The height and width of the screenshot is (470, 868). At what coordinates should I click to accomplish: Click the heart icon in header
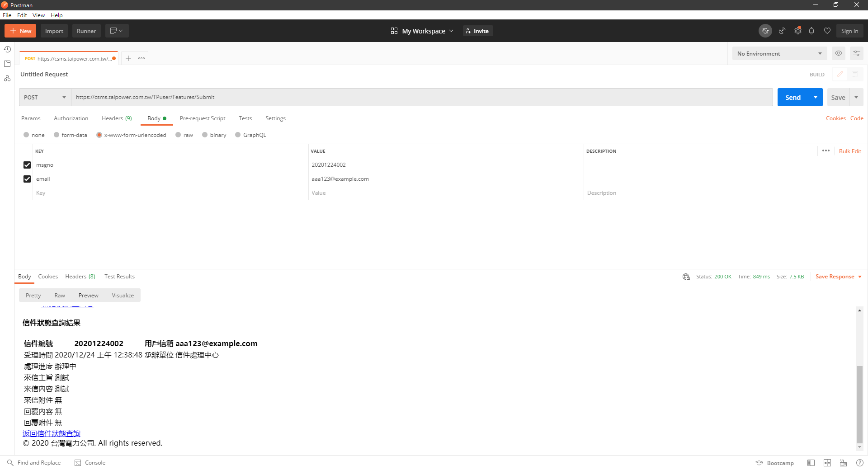(827, 31)
